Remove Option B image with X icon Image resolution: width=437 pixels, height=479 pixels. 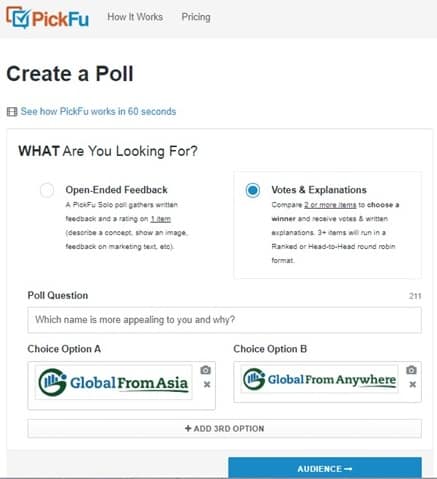[x=412, y=384]
